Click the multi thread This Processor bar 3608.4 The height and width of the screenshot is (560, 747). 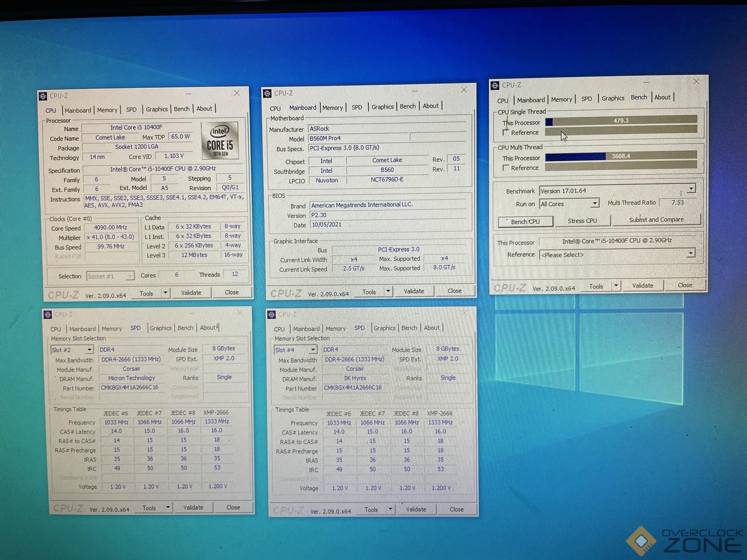click(x=621, y=156)
